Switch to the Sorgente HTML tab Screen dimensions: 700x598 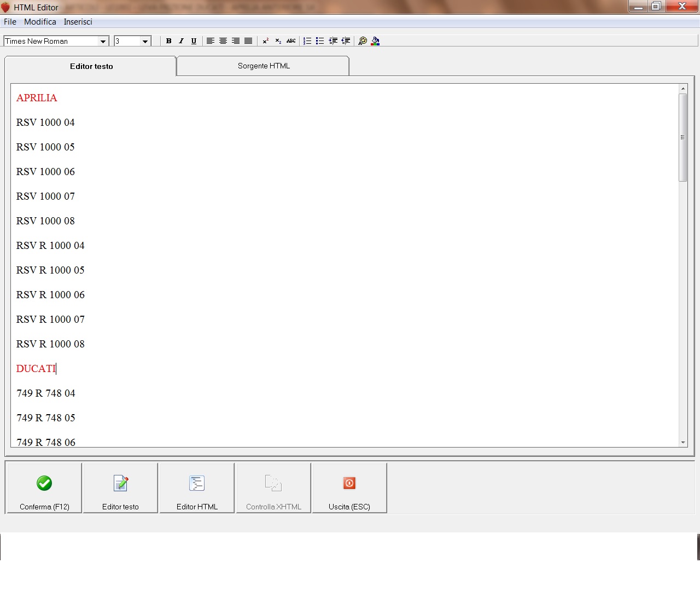pyautogui.click(x=264, y=66)
